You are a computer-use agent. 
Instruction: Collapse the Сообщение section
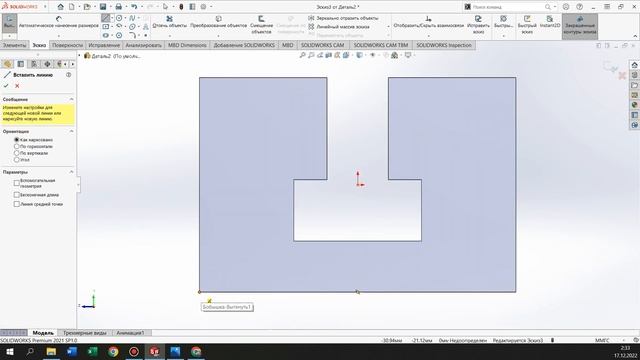click(x=71, y=99)
